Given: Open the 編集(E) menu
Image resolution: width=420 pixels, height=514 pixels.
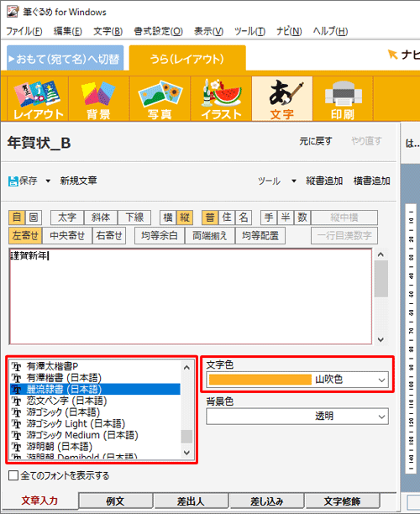Looking at the screenshot, I should click(67, 31).
